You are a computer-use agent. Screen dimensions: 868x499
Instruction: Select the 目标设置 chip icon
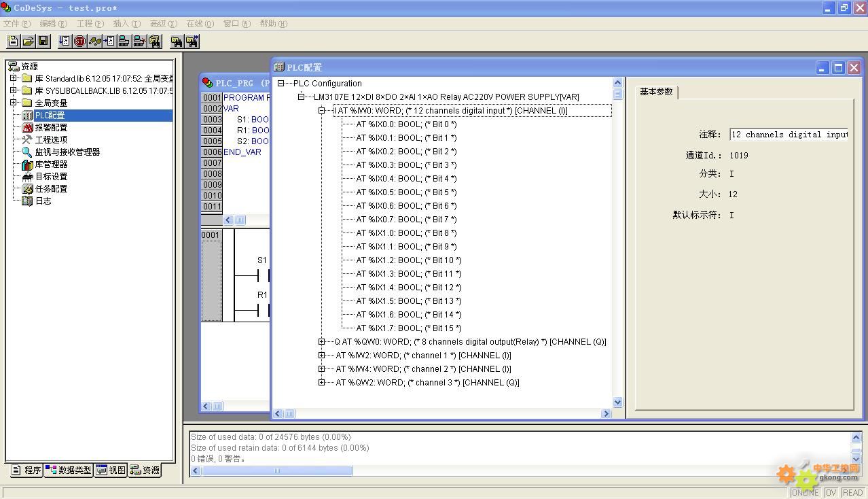(28, 177)
